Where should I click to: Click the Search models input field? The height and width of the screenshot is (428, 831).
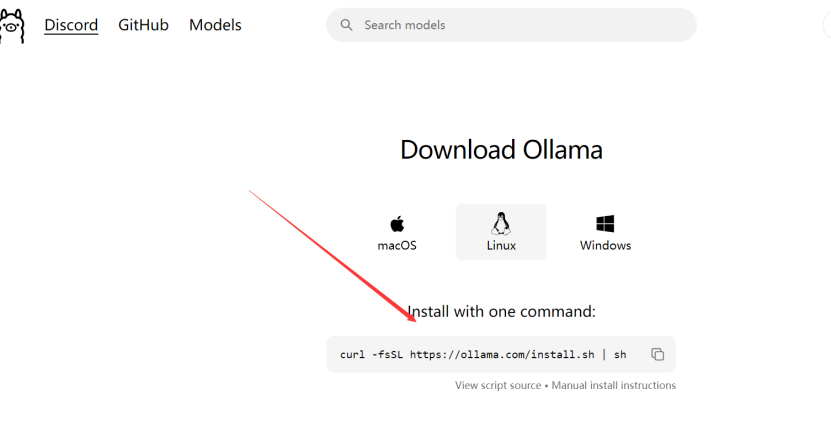click(511, 25)
